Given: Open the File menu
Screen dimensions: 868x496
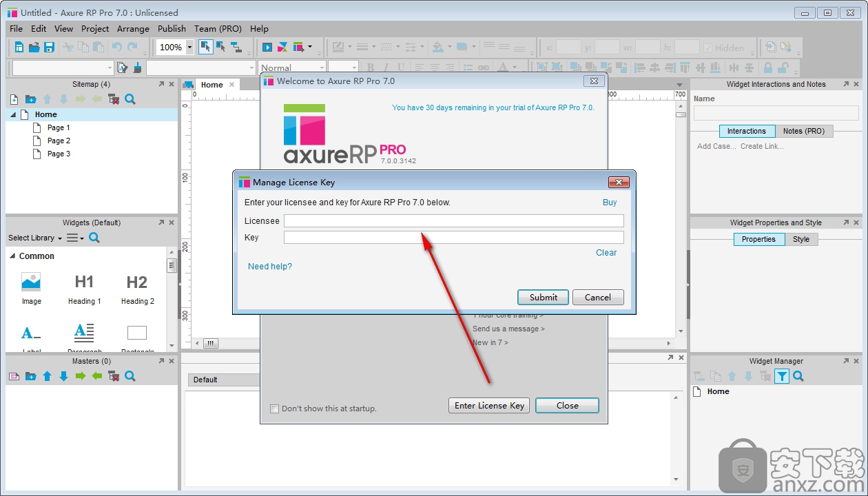Looking at the screenshot, I should click(16, 29).
